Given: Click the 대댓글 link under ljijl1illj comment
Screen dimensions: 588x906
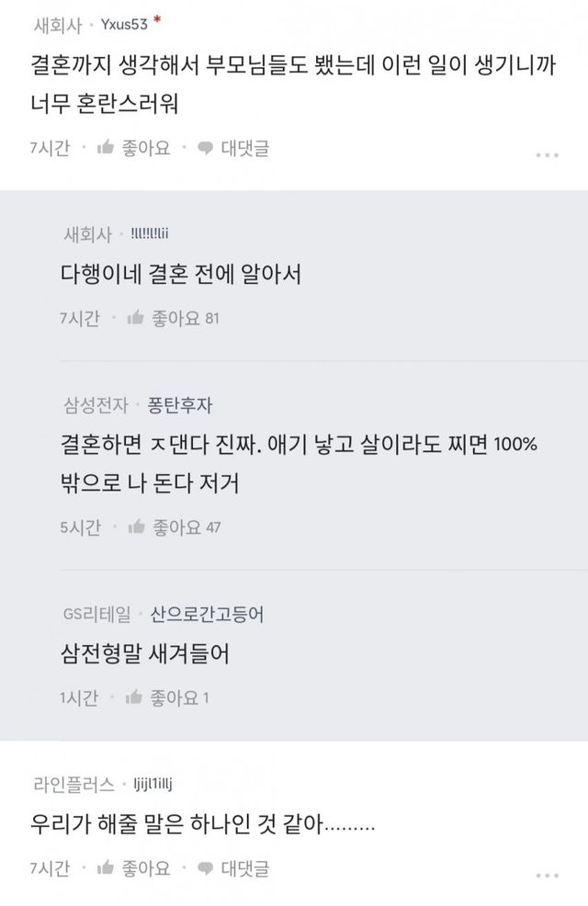Looking at the screenshot, I should coord(245,866).
